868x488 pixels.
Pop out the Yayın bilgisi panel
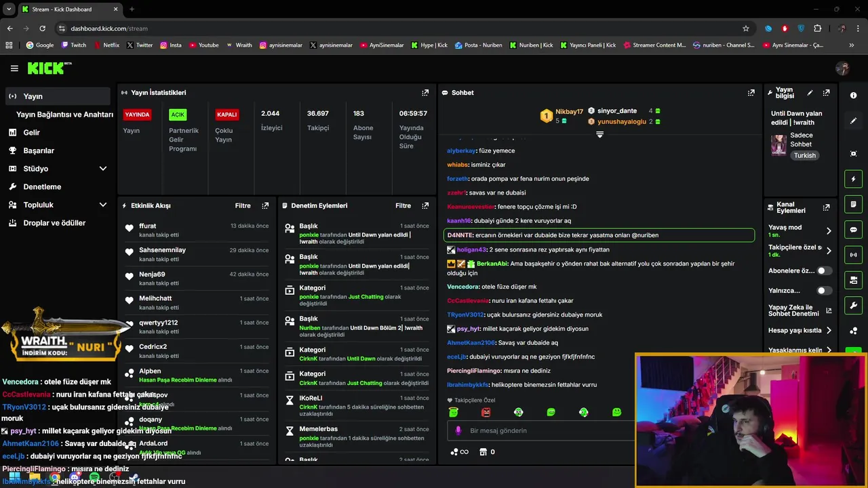826,93
